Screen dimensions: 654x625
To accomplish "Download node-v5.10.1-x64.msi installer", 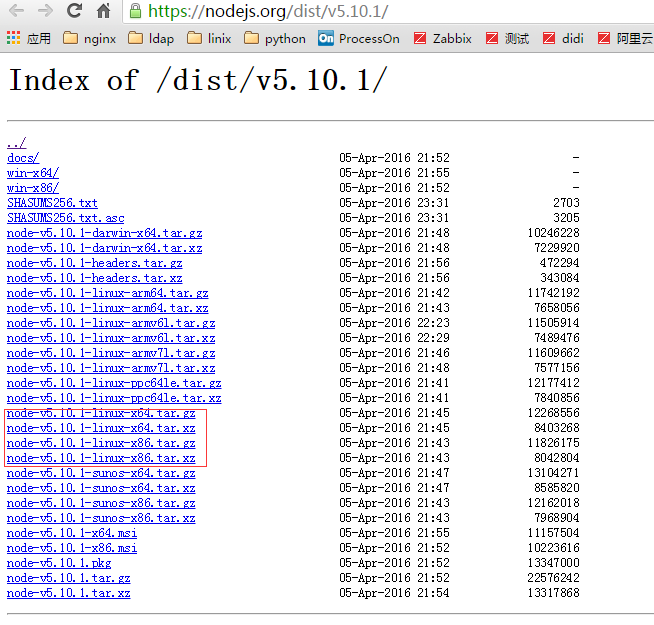I will tap(72, 533).
